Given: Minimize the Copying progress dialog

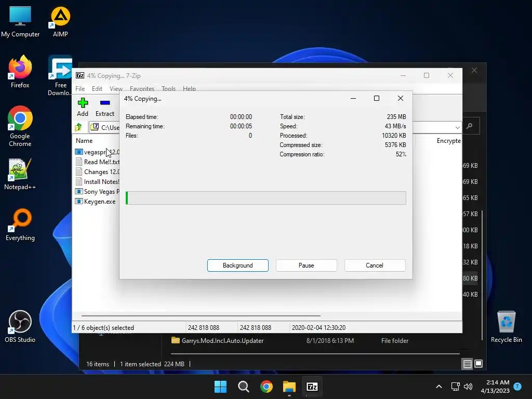Looking at the screenshot, I should tap(353, 98).
